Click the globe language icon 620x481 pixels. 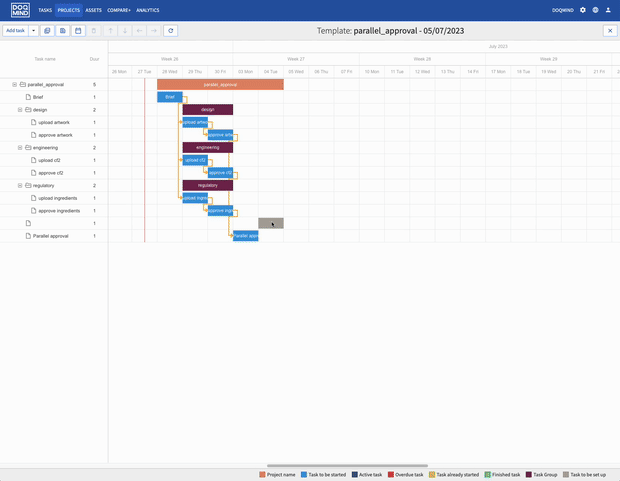click(x=596, y=10)
